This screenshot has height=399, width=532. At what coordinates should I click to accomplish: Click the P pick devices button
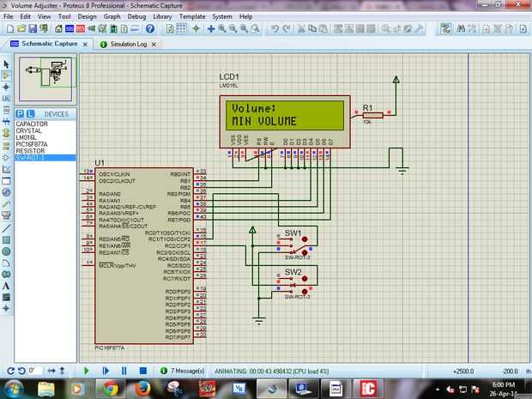click(x=19, y=113)
